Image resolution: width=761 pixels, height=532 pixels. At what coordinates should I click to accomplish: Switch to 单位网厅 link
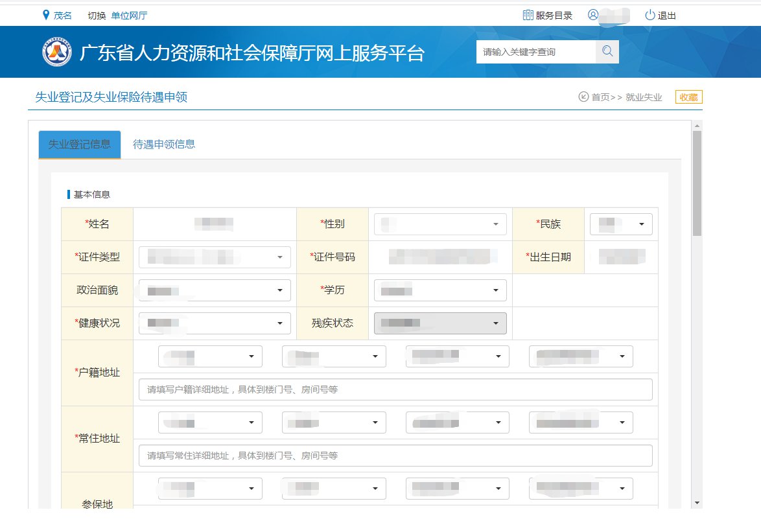click(129, 15)
